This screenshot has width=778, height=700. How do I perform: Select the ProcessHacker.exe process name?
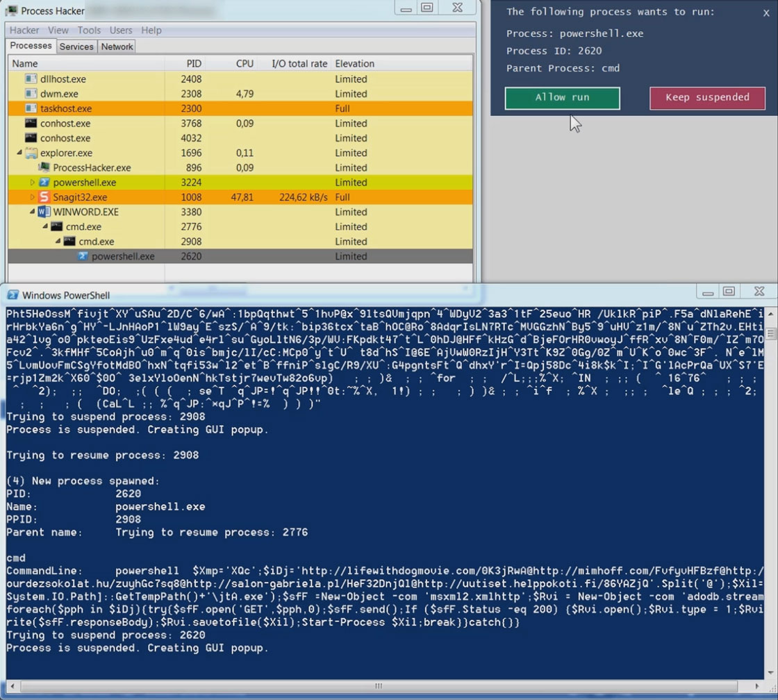pyautogui.click(x=92, y=167)
